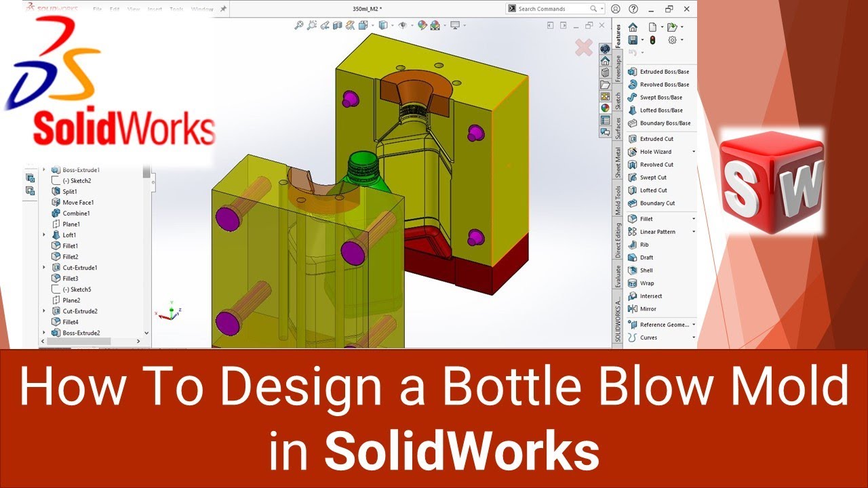Open the Hole Wizard dropdown arrow
Screen dimensions: 868x488
click(694, 152)
